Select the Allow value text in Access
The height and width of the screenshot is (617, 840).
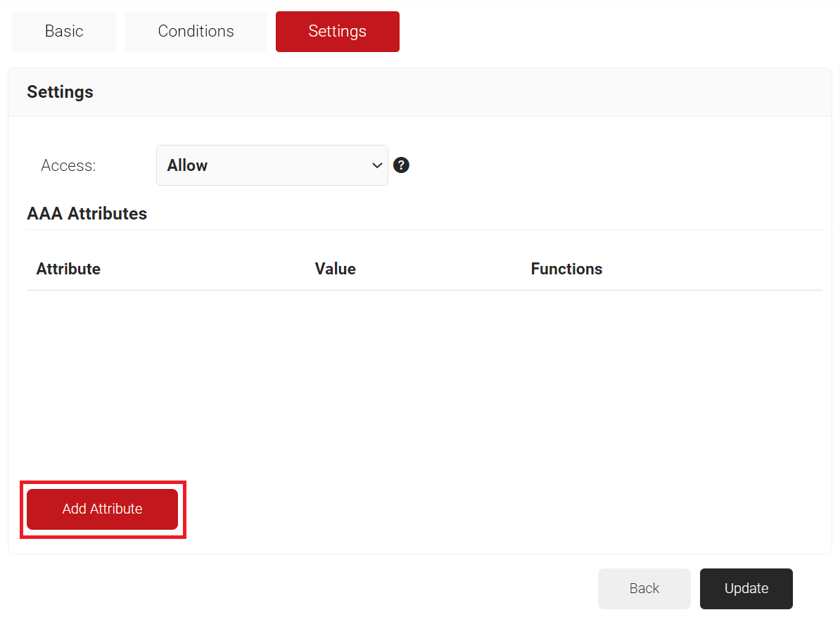187,165
